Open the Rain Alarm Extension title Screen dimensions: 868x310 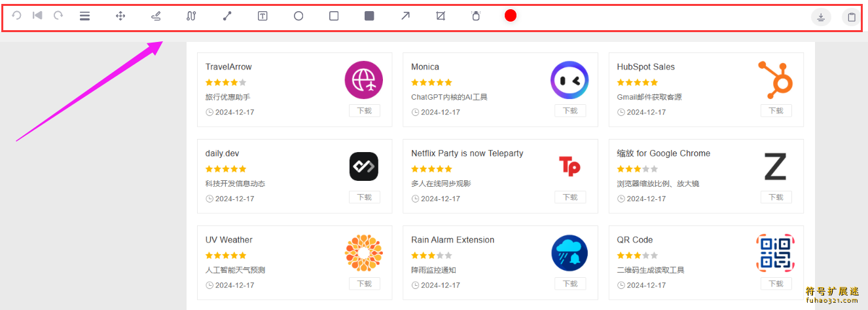point(453,240)
